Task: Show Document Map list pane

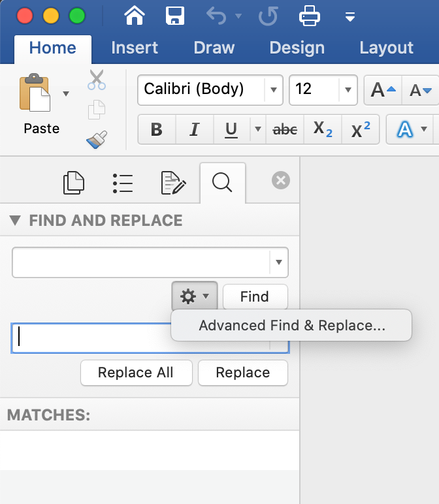Action: 123,183
